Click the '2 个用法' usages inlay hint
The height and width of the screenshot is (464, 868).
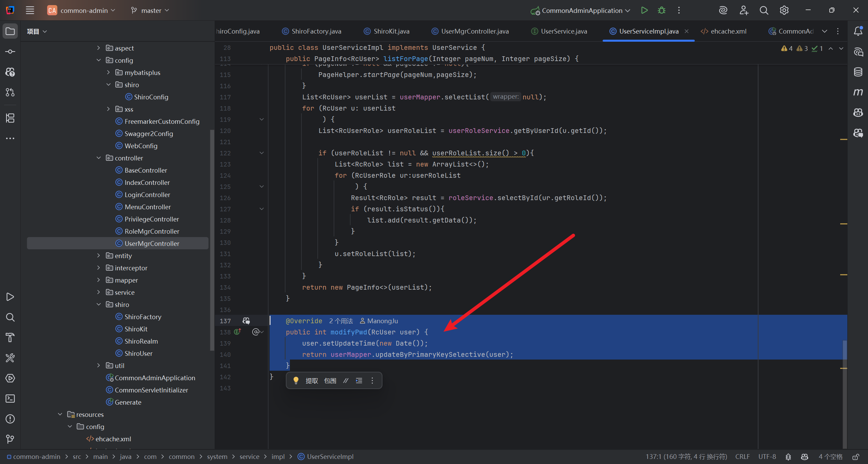pos(341,321)
